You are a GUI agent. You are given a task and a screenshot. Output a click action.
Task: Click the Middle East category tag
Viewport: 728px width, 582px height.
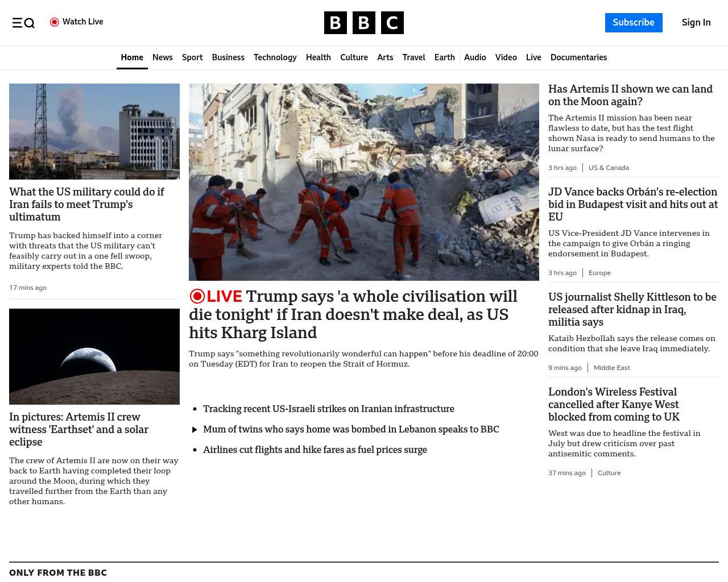pyautogui.click(x=611, y=368)
